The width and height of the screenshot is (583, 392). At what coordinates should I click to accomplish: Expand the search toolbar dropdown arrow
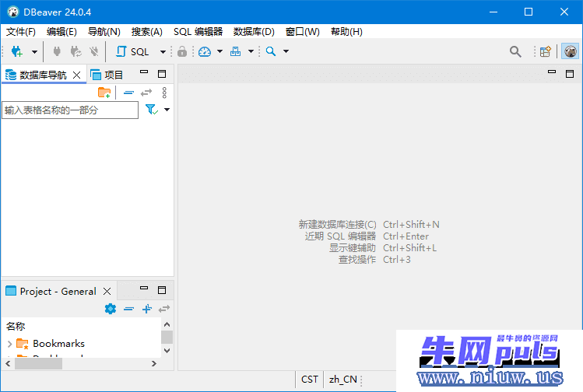click(286, 51)
